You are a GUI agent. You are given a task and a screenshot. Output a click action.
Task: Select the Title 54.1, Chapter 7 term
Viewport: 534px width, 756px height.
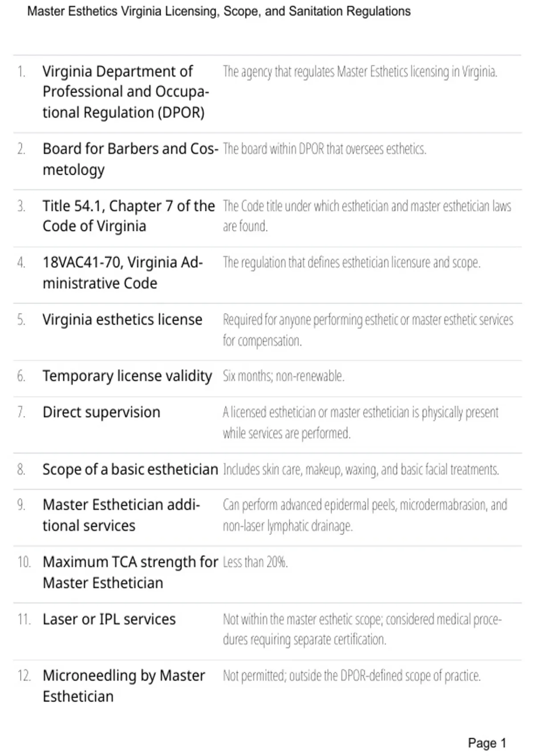click(x=129, y=216)
